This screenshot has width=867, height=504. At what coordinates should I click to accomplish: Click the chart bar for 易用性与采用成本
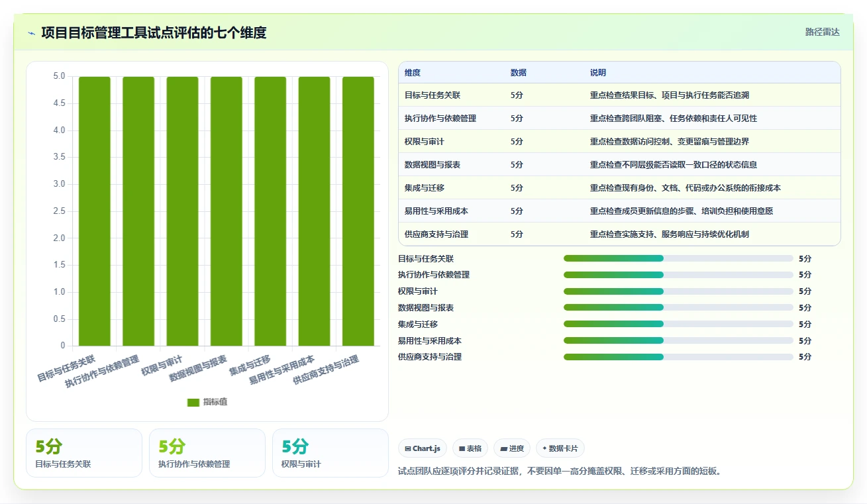[x=314, y=211]
